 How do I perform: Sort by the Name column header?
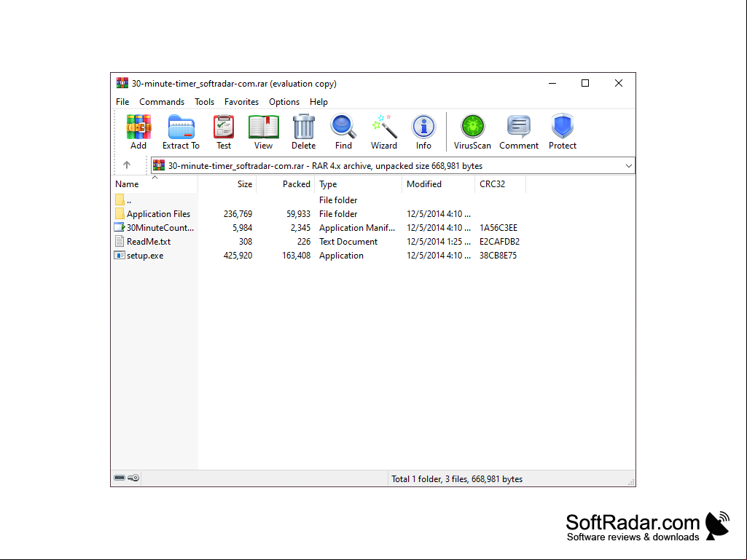point(155,184)
